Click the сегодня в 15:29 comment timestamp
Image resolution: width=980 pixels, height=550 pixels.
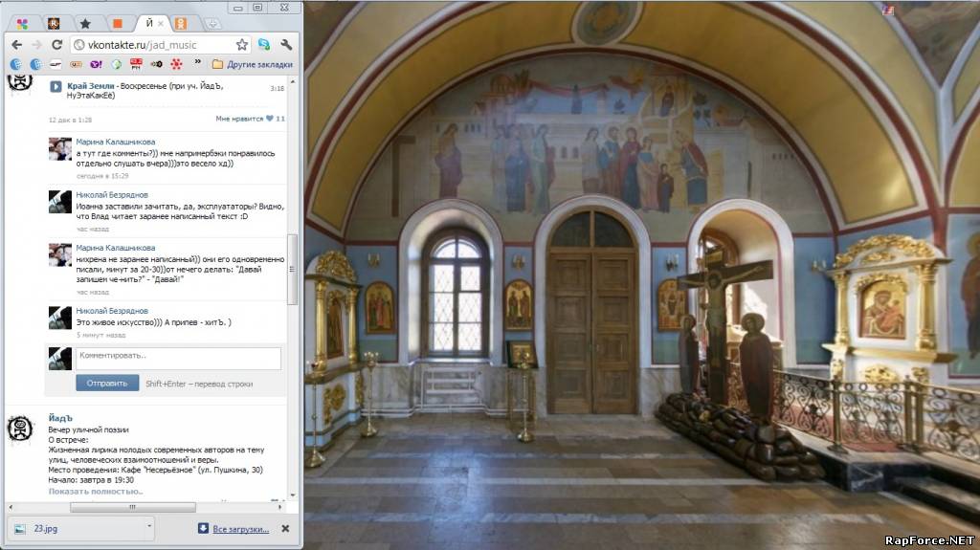coord(102,176)
